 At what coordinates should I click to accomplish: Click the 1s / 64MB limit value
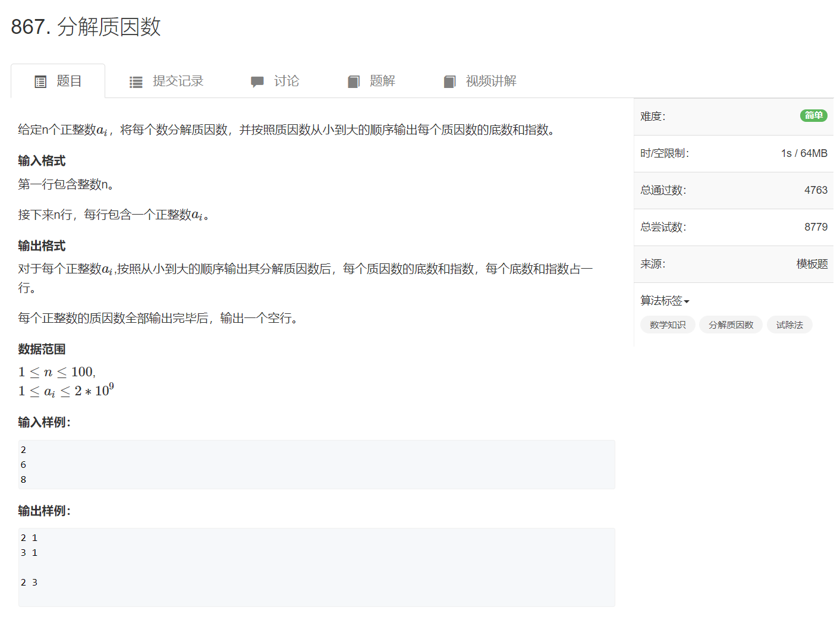click(x=804, y=153)
